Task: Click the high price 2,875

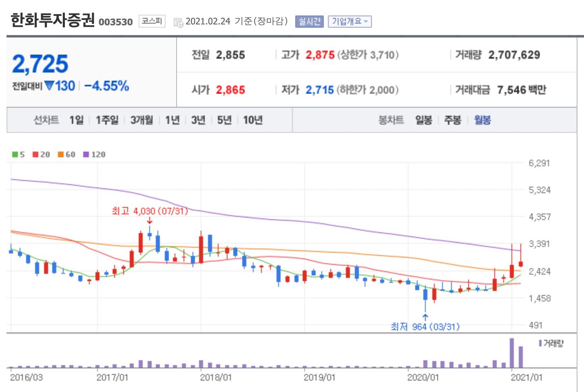Action: pos(320,55)
